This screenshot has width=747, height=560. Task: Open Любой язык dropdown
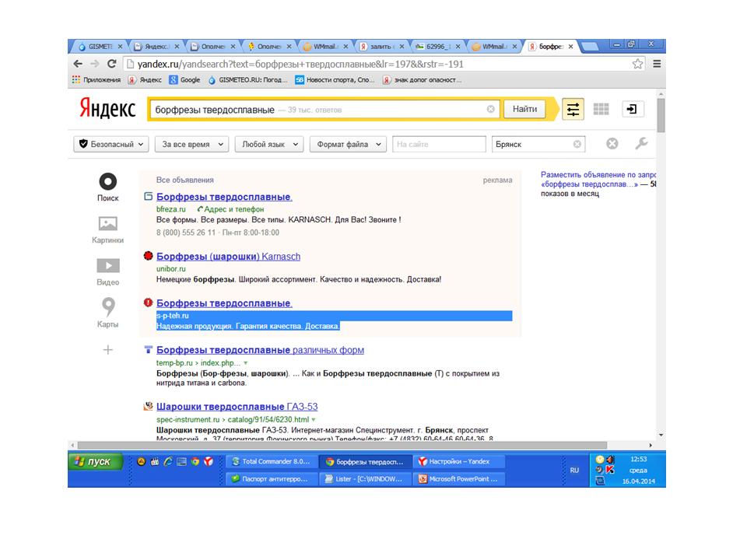tap(269, 144)
